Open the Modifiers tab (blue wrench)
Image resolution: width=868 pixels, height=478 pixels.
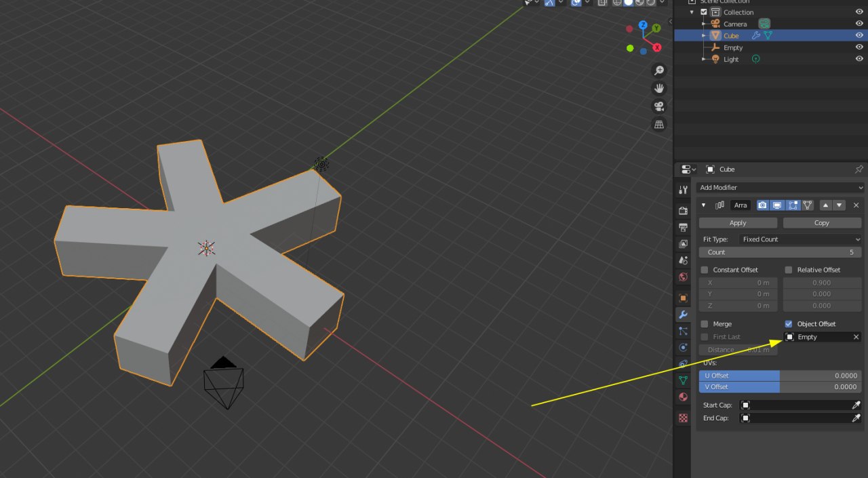683,315
